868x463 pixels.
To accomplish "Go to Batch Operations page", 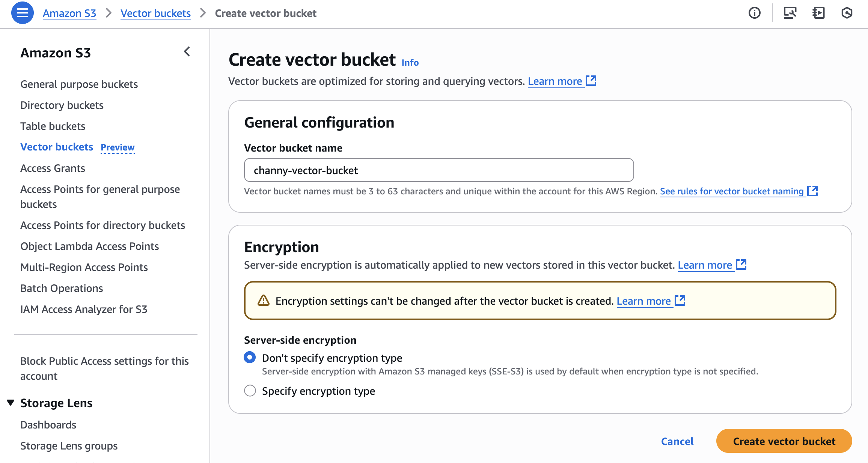I will (x=62, y=288).
